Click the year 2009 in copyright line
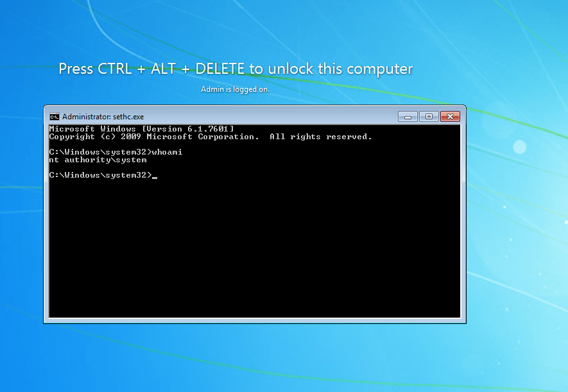 (x=131, y=137)
